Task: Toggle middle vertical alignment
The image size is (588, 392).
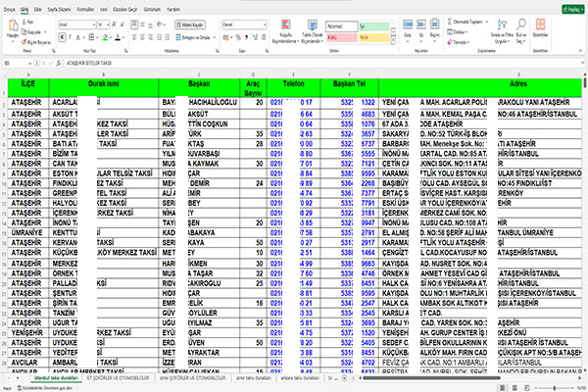Action: point(142,24)
